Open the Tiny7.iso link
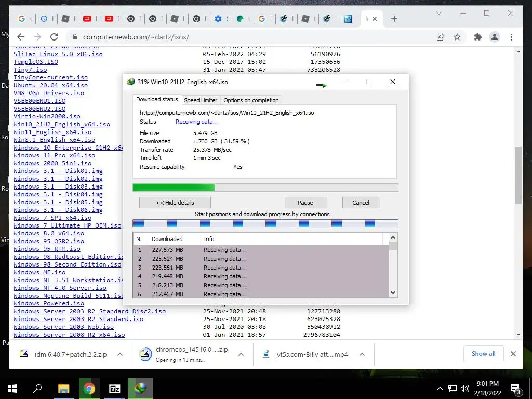This screenshot has width=532, height=399. [30, 70]
